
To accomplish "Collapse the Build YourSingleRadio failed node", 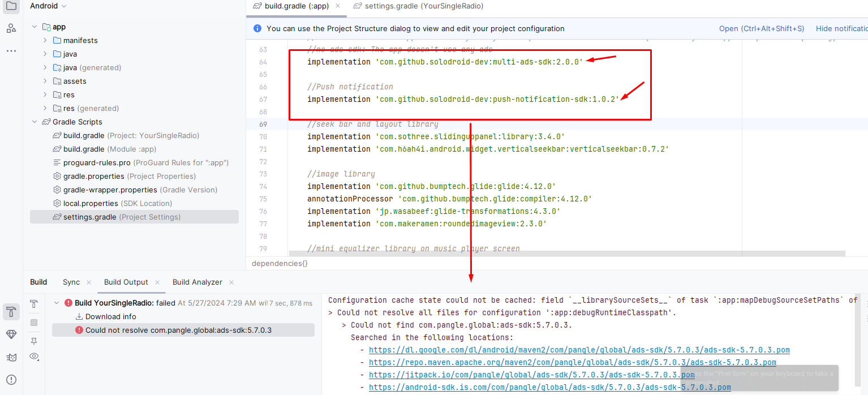I will coord(57,303).
